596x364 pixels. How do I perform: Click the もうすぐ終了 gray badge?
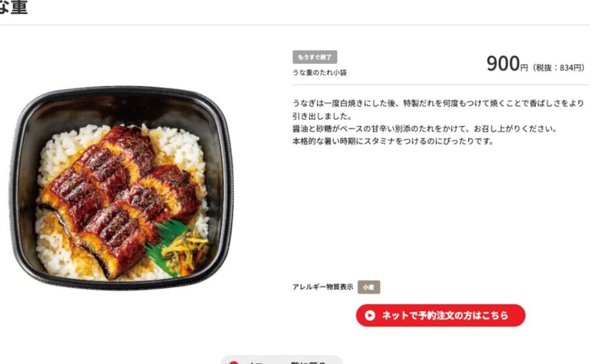pos(315,58)
